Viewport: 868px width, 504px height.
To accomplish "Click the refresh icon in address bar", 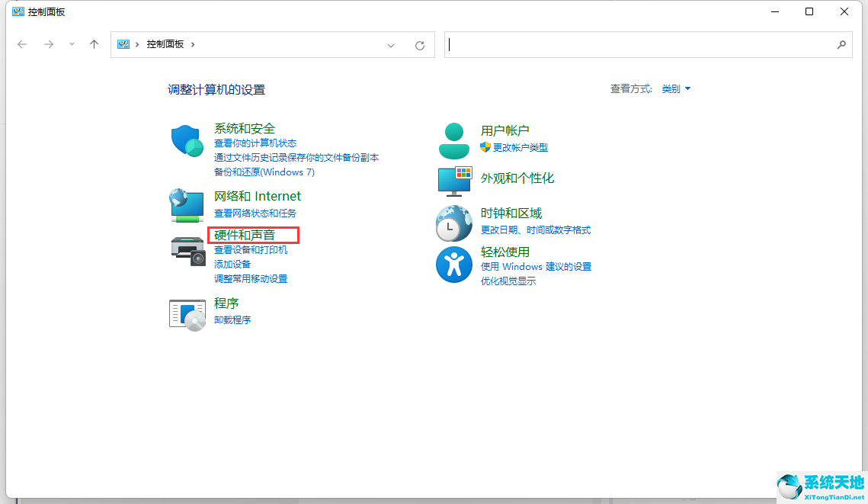I will point(420,44).
